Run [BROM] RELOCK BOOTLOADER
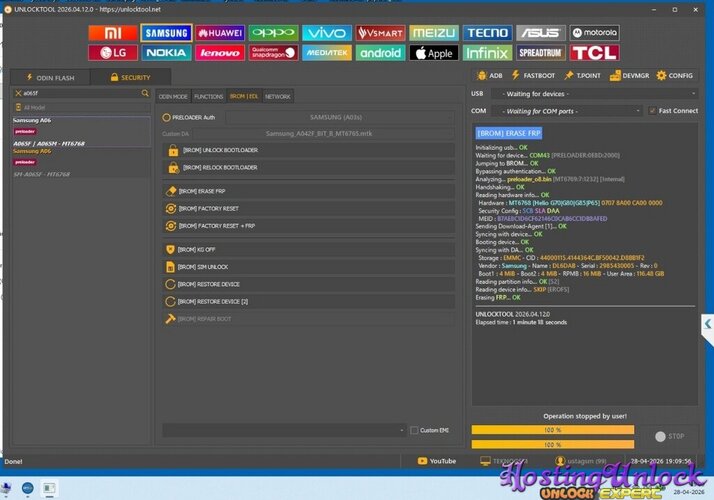714x500 pixels. click(309, 168)
